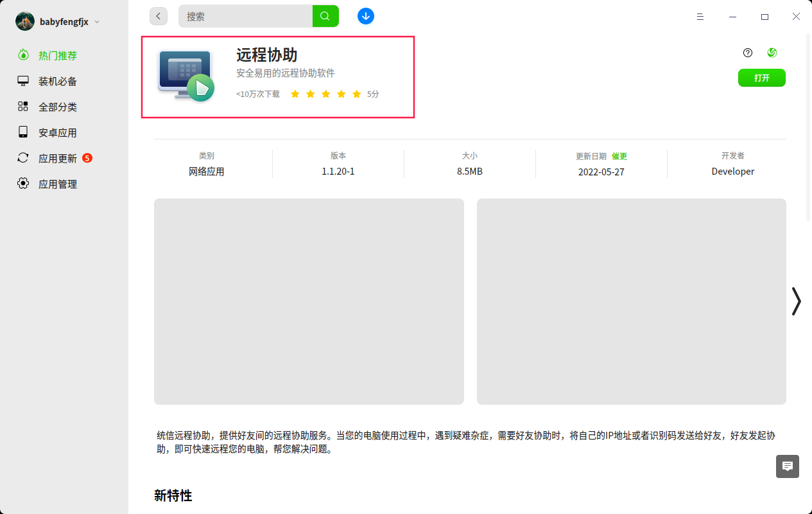Image resolution: width=812 pixels, height=514 pixels.
Task: Click the 2022-05-27 update date
Action: pos(601,172)
